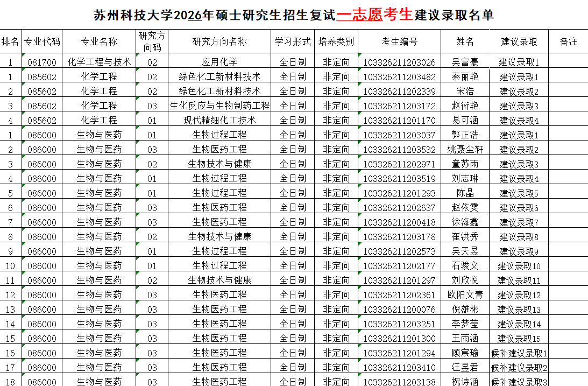Screen dimensions: 588x386
Task: Click the 备注 column header
Action: point(568,41)
